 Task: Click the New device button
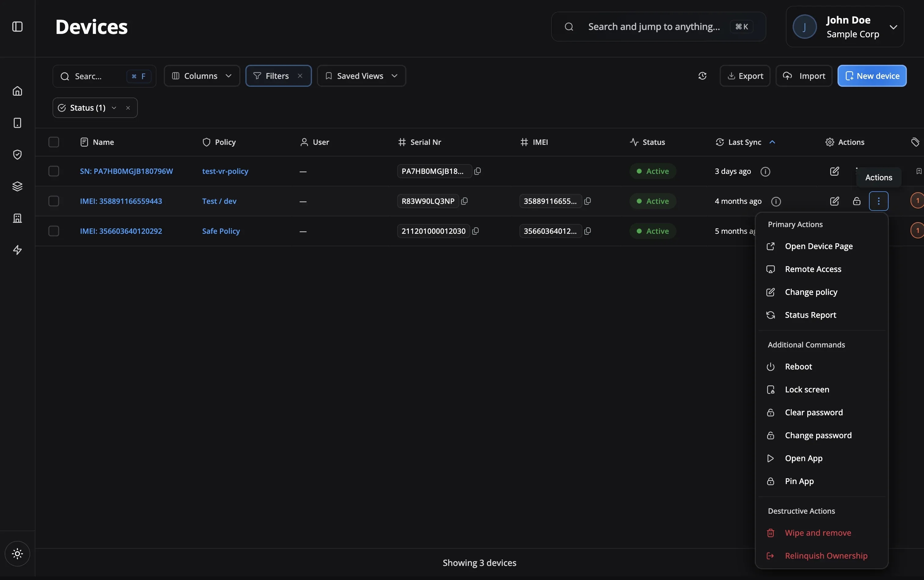point(872,76)
